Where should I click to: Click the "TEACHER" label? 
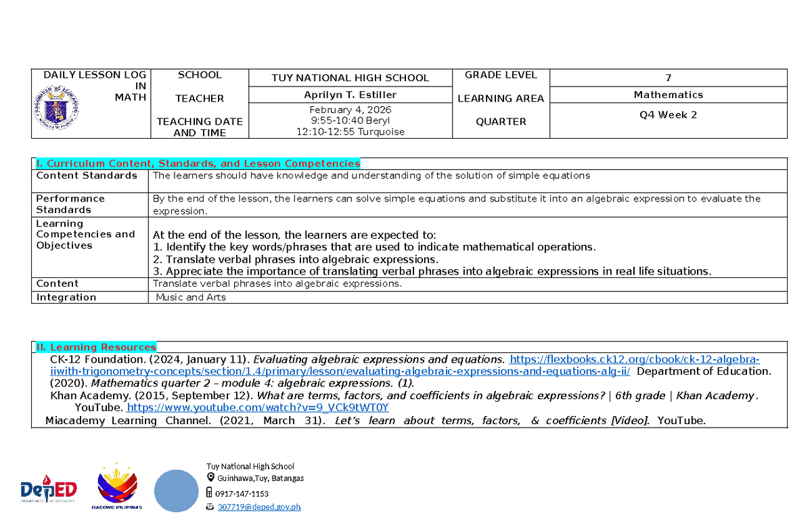pos(200,99)
